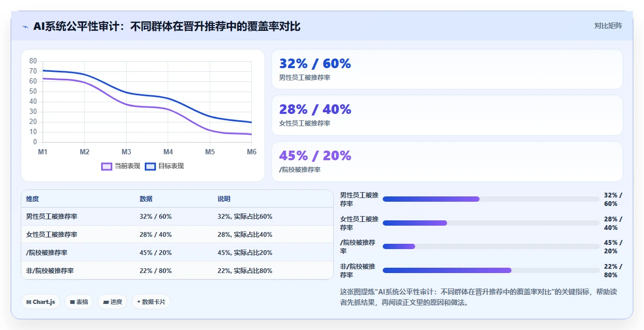Click the 45% / 20% cell in the table
644x330 pixels.
155,252
